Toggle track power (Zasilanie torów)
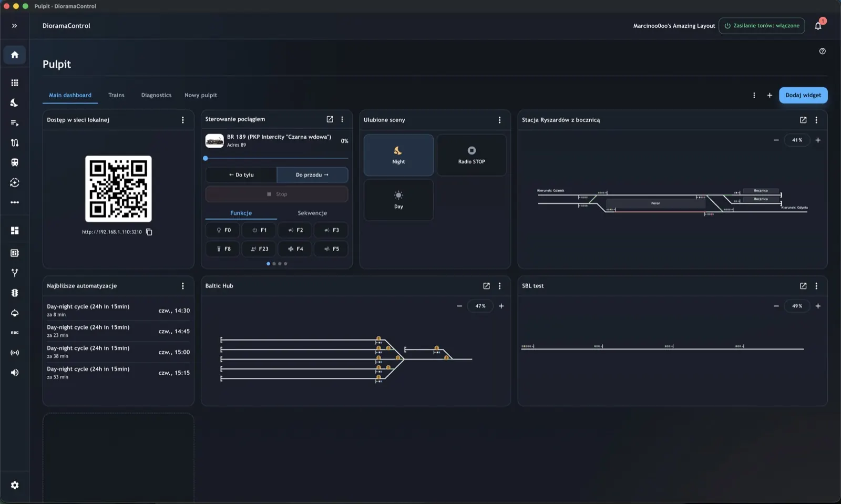This screenshot has width=841, height=504. (762, 26)
